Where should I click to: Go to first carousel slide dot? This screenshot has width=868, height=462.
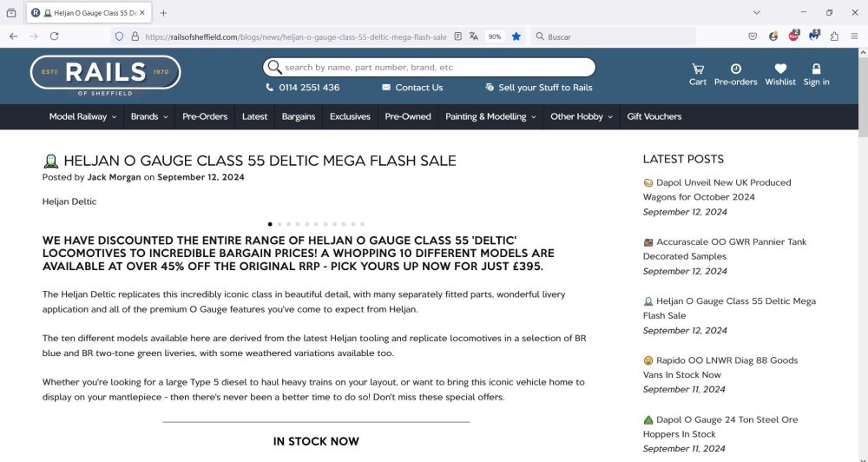270,224
